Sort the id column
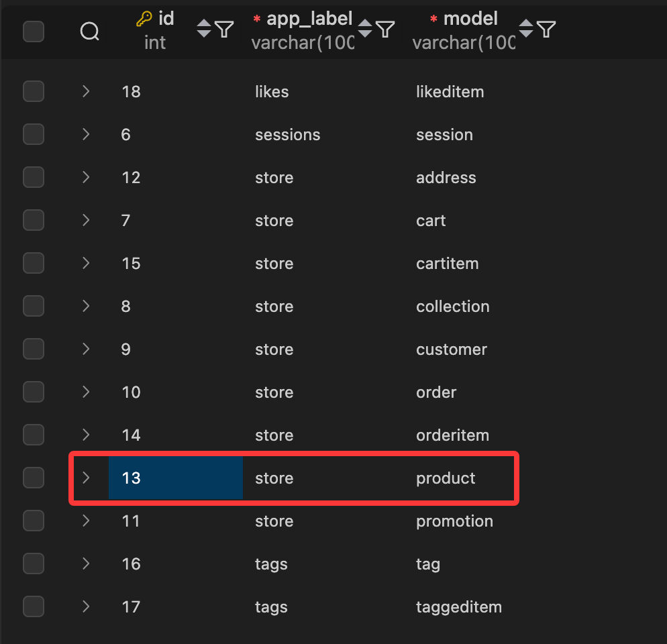667x644 pixels. (204, 28)
